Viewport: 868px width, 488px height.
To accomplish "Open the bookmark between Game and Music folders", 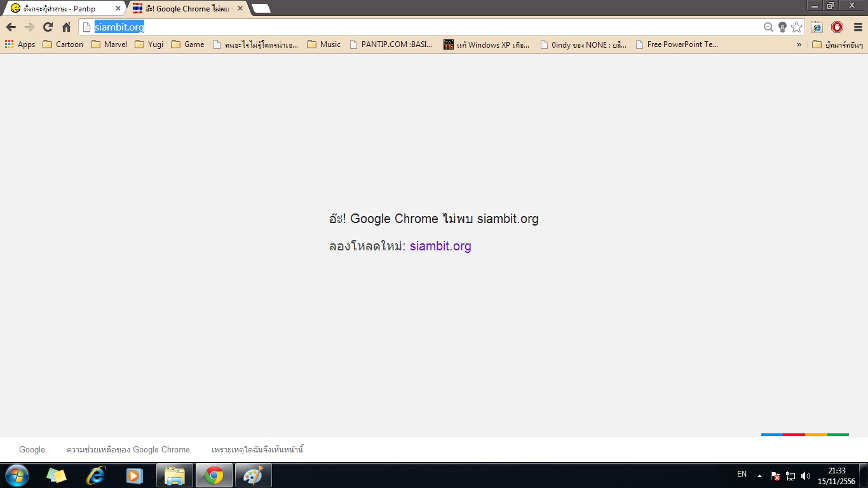I will [255, 44].
